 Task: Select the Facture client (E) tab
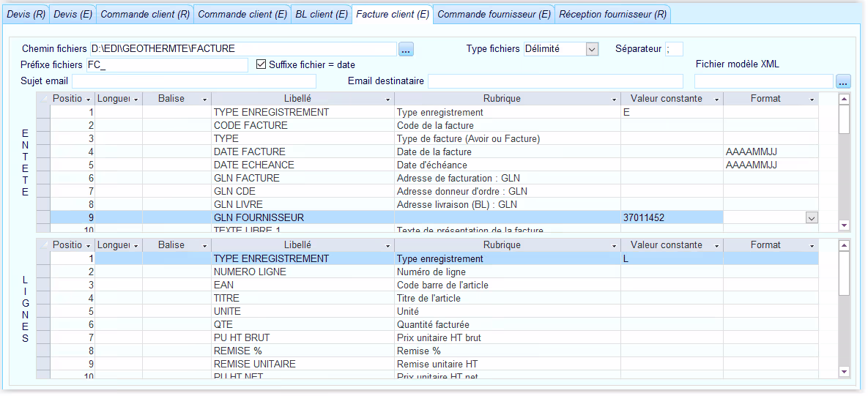click(393, 15)
